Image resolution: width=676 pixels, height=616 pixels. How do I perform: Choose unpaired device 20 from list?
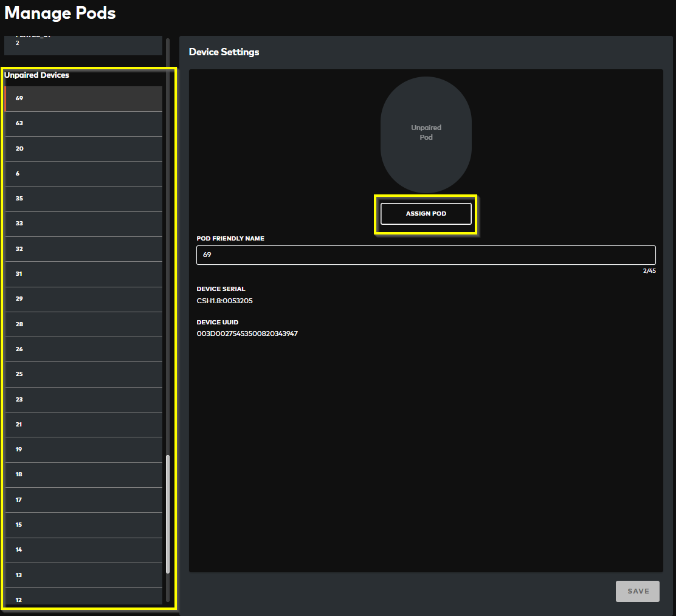pyautogui.click(x=83, y=149)
